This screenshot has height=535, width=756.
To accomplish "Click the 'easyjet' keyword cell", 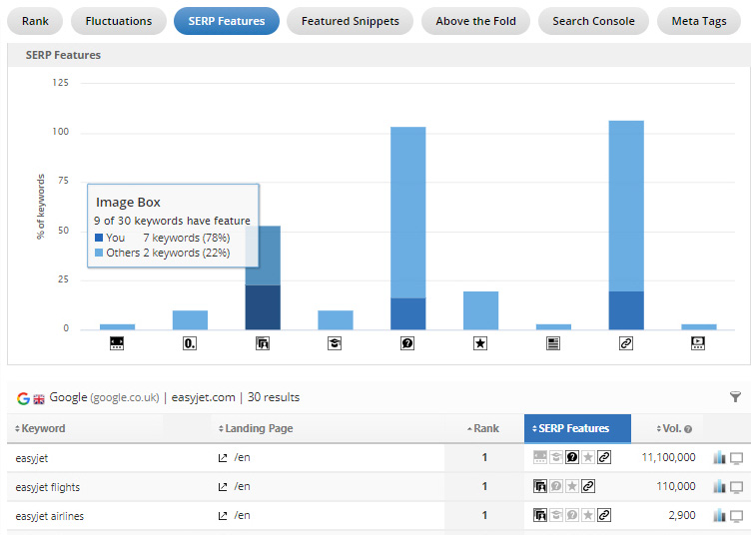I will pos(32,458).
